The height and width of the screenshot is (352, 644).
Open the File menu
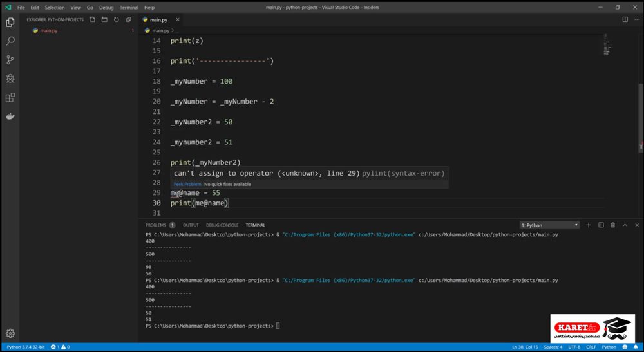(x=21, y=7)
